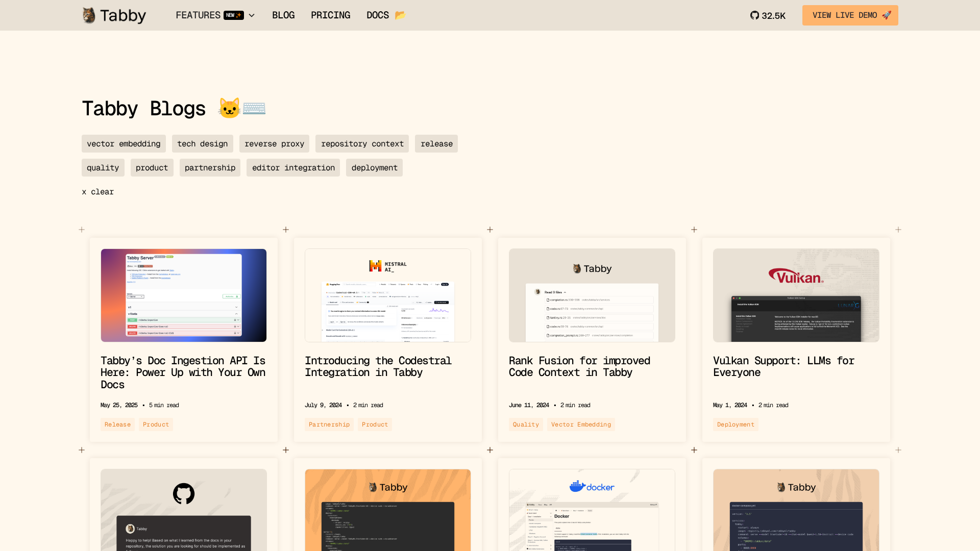Filter posts by deployment tag
980x551 pixels.
click(374, 168)
